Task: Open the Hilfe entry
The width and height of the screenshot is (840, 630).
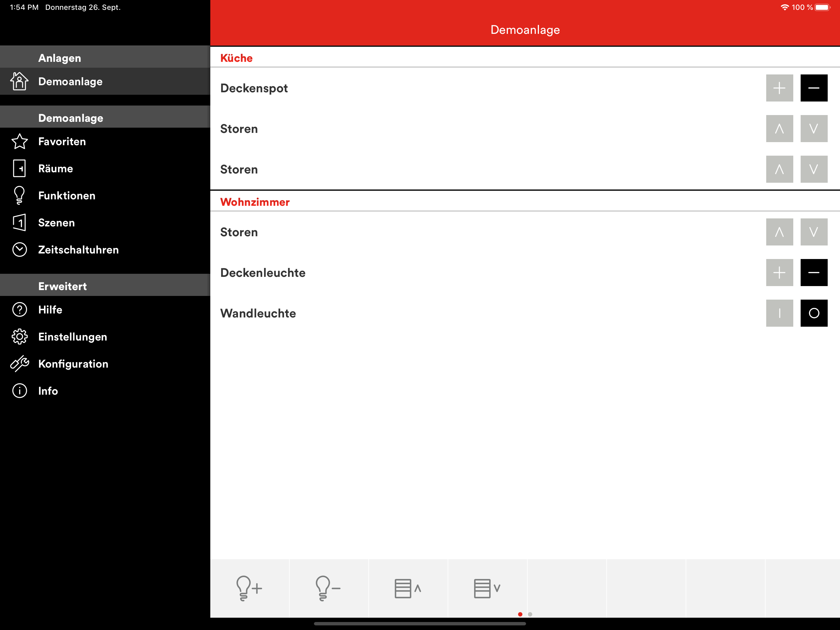Action: point(50,310)
